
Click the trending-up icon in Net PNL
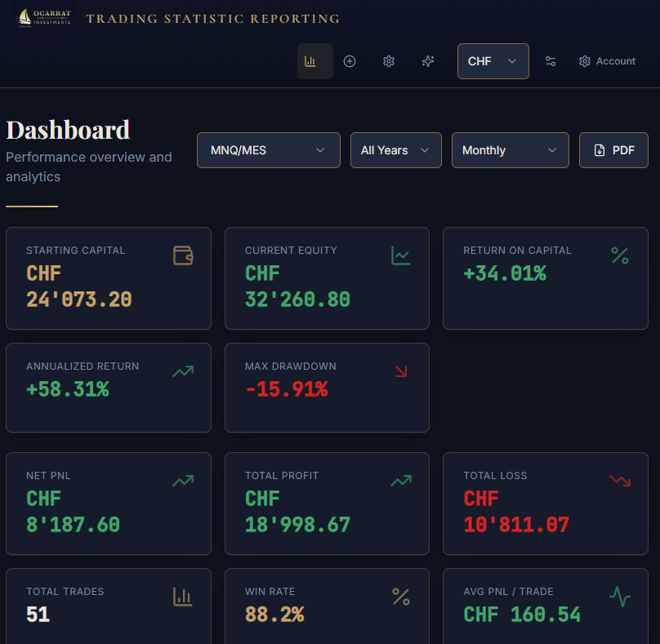183,481
